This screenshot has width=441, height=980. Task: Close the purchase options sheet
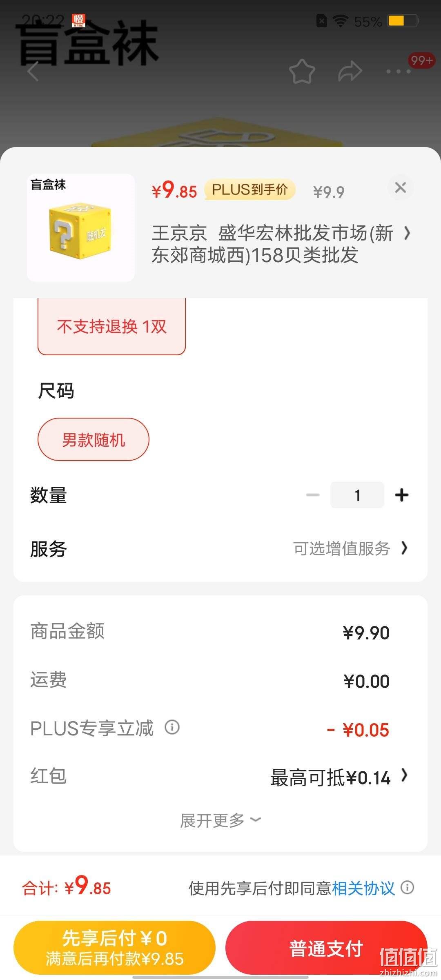[401, 187]
